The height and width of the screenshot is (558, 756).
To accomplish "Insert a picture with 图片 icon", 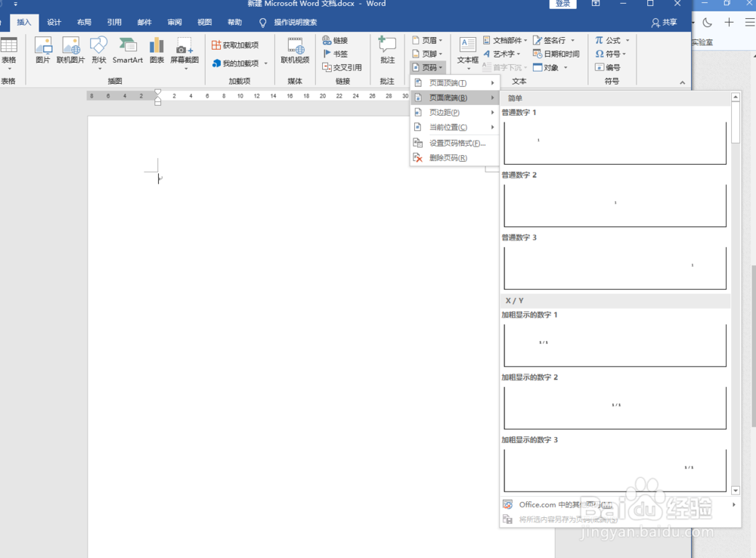I will (43, 51).
